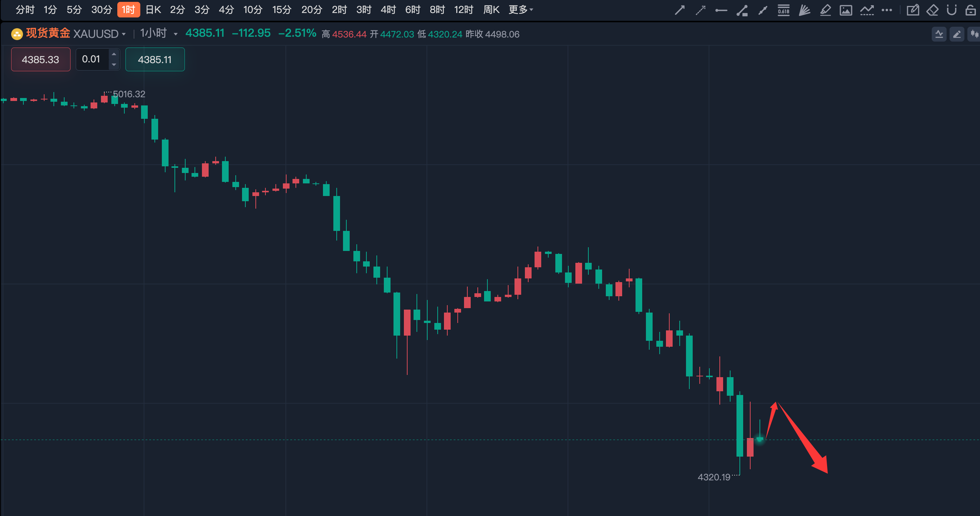Click the red 4385.33 sell price button
This screenshot has height=516, width=980.
pos(41,59)
